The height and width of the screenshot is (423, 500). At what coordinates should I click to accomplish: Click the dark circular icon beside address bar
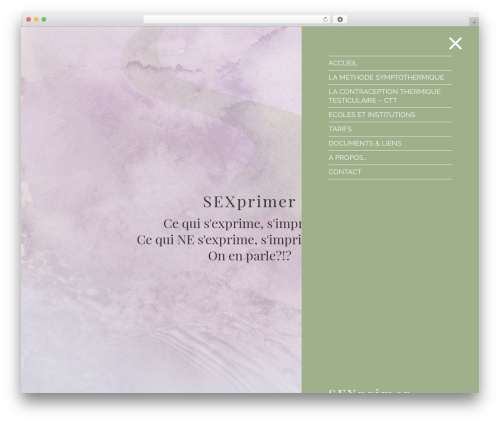click(x=340, y=20)
